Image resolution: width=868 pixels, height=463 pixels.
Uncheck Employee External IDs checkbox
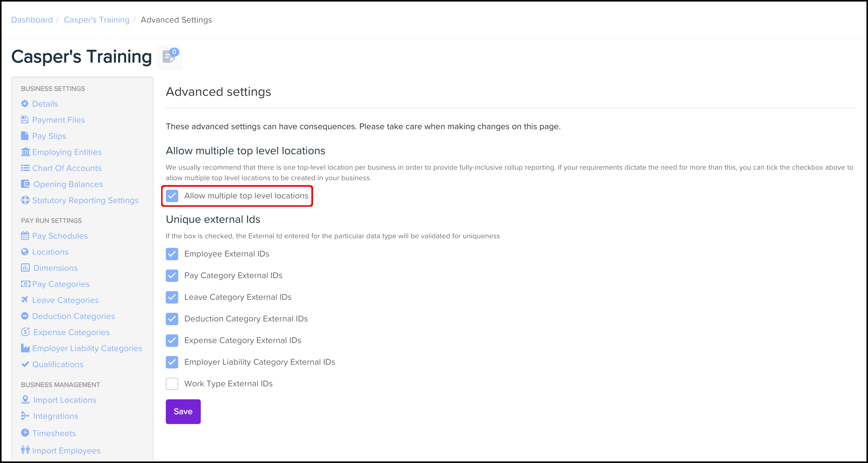coord(172,254)
